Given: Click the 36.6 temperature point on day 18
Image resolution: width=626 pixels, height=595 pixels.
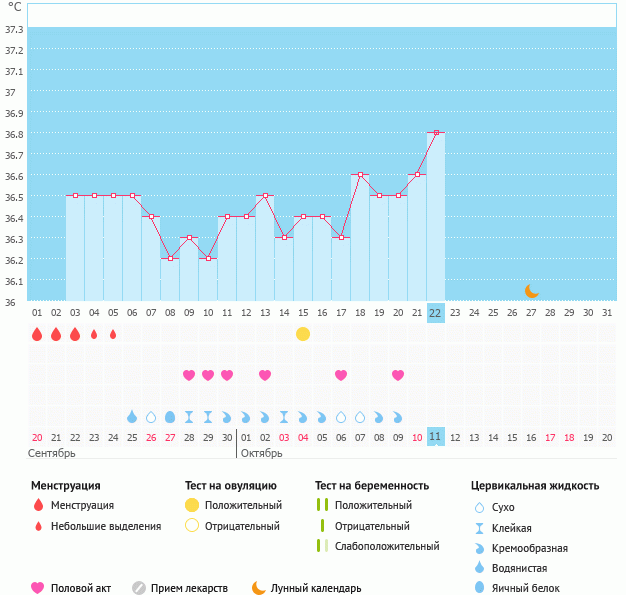Looking at the screenshot, I should tap(360, 174).
